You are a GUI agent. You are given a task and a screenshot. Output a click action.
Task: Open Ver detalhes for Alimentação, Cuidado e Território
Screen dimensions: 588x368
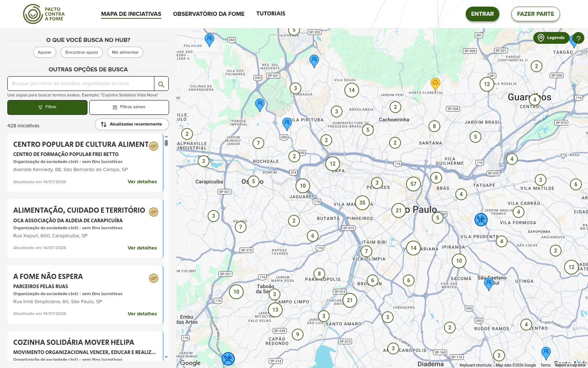pyautogui.click(x=142, y=248)
